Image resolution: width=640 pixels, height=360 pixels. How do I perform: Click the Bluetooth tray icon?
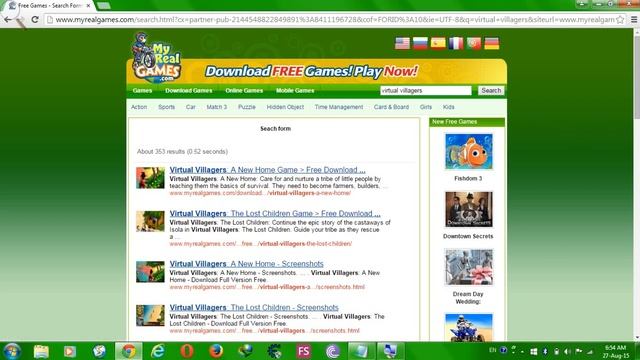point(545,351)
